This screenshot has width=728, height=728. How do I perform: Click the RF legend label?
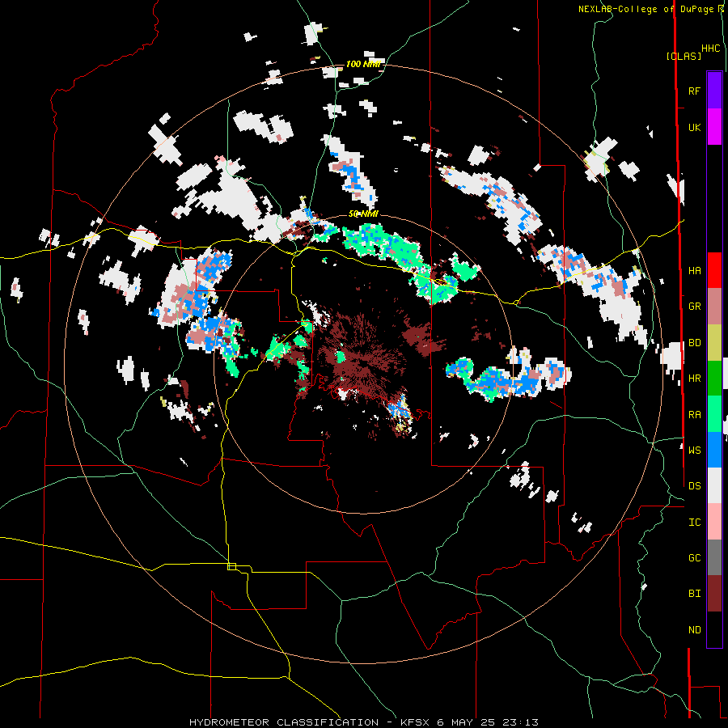(x=694, y=91)
